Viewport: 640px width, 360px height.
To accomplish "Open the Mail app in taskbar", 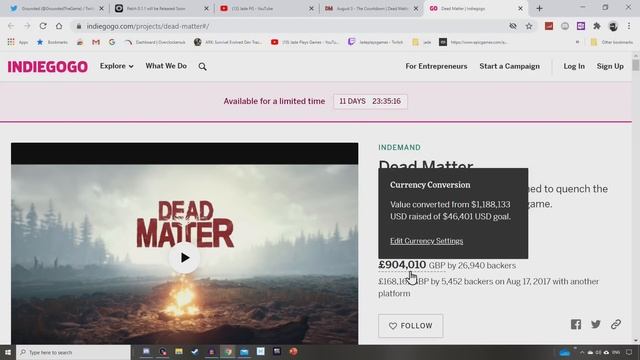I will [244, 352].
